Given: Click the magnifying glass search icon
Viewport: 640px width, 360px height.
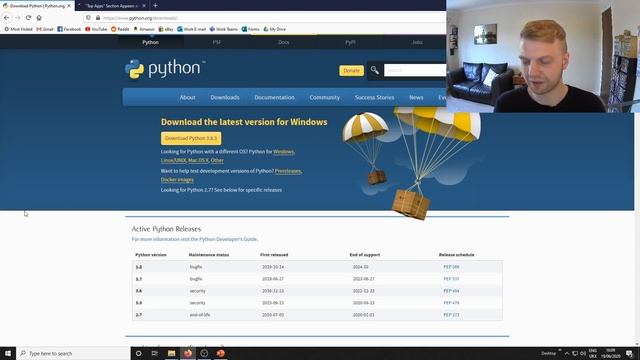Looking at the screenshot, I should click(374, 71).
